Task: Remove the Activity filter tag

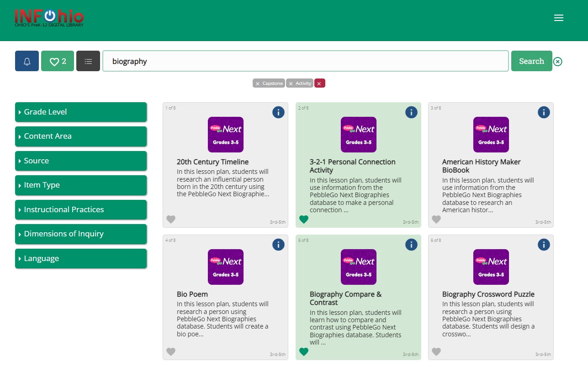Action: click(300, 84)
